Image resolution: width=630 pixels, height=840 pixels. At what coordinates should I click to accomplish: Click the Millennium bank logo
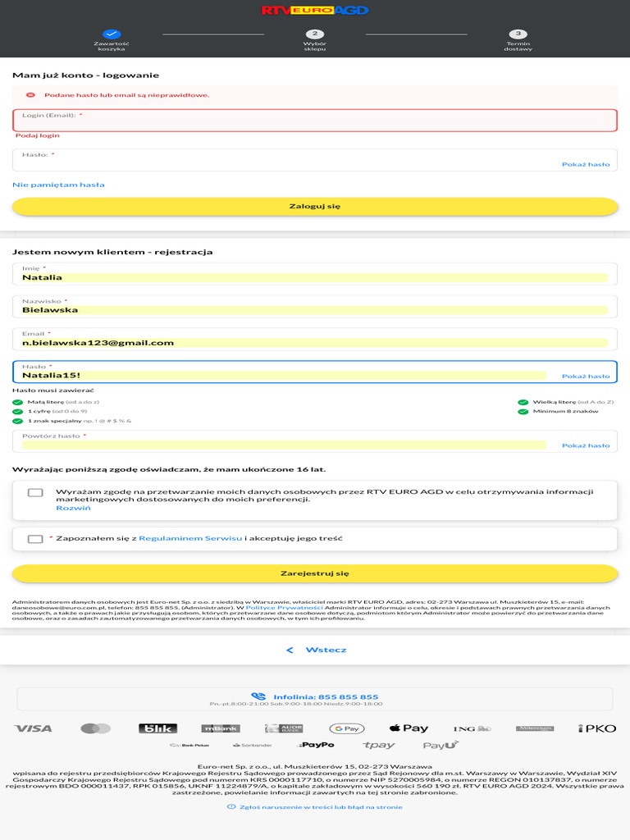[535, 728]
